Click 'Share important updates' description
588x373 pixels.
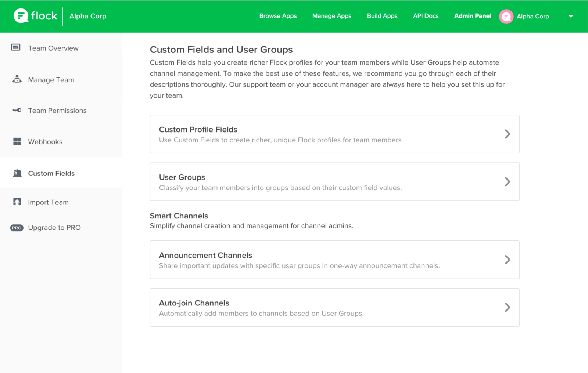300,265
